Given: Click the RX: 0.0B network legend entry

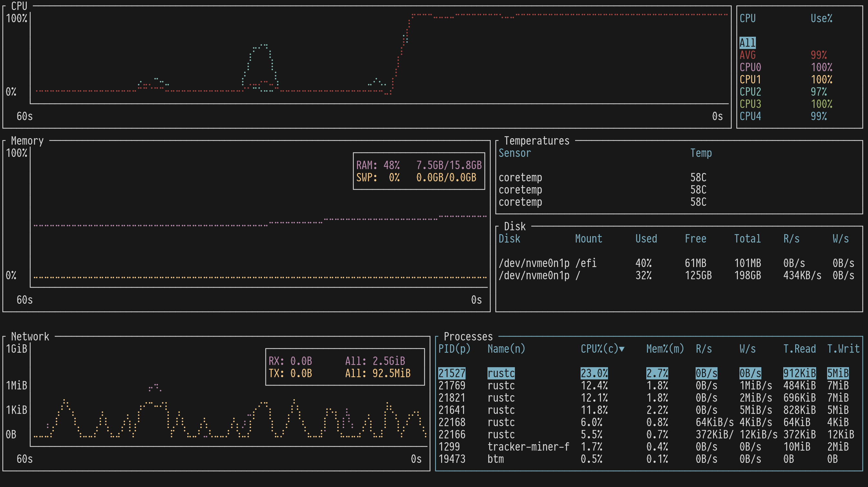Looking at the screenshot, I should [x=290, y=361].
